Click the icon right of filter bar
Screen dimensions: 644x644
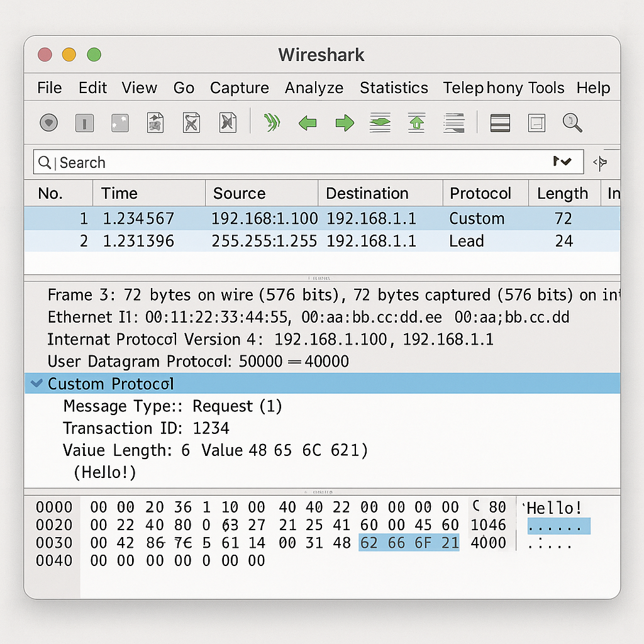click(x=600, y=163)
